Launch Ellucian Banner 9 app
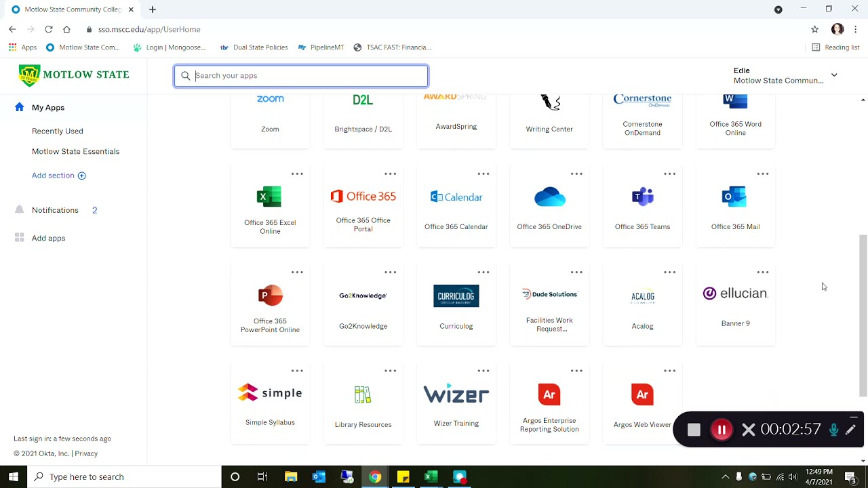 tap(735, 305)
